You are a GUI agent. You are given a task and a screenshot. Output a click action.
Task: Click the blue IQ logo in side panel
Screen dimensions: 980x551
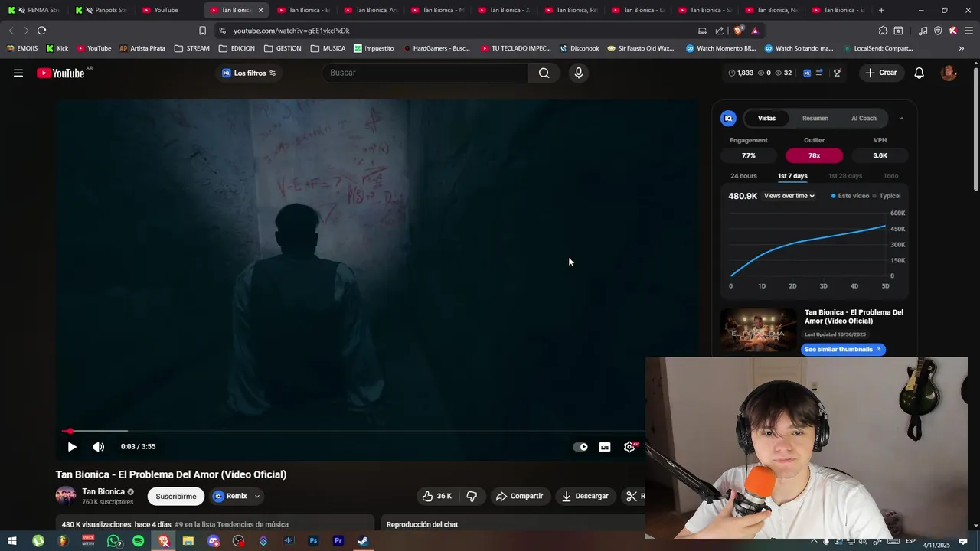point(729,118)
